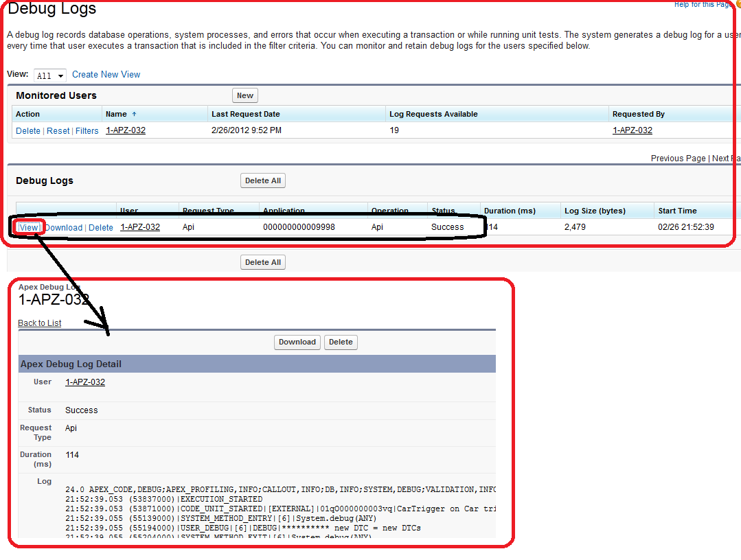Click Delete link next to Download in log row

[101, 228]
